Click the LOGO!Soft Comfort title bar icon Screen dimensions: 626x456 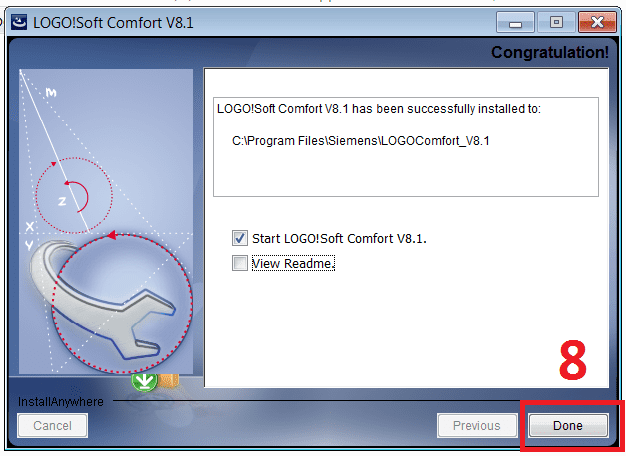pos(19,22)
